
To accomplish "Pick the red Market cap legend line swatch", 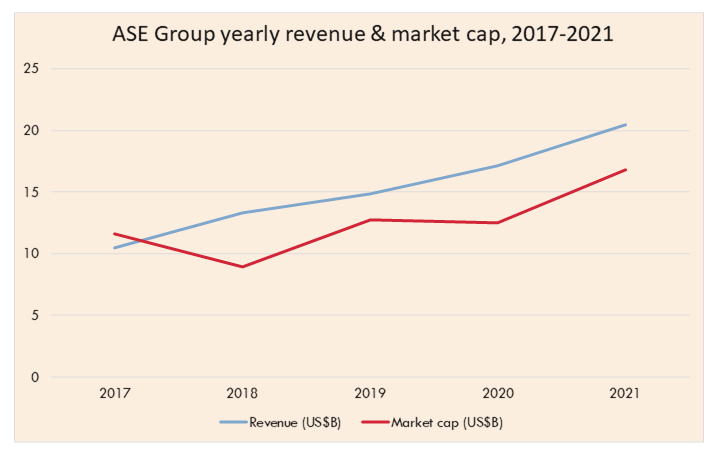I will click(375, 422).
